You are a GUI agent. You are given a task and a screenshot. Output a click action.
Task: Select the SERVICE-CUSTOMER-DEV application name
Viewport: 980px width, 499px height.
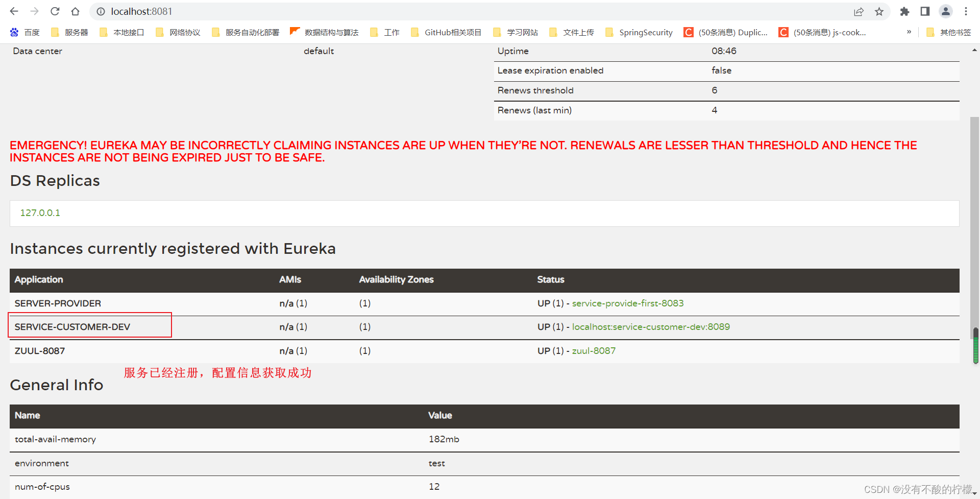pos(72,327)
